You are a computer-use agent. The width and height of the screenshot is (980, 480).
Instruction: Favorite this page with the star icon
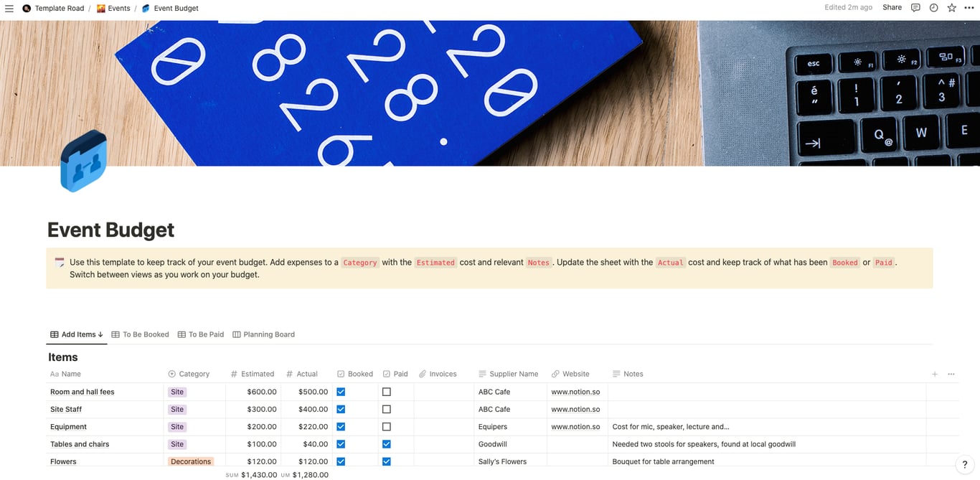click(x=951, y=8)
